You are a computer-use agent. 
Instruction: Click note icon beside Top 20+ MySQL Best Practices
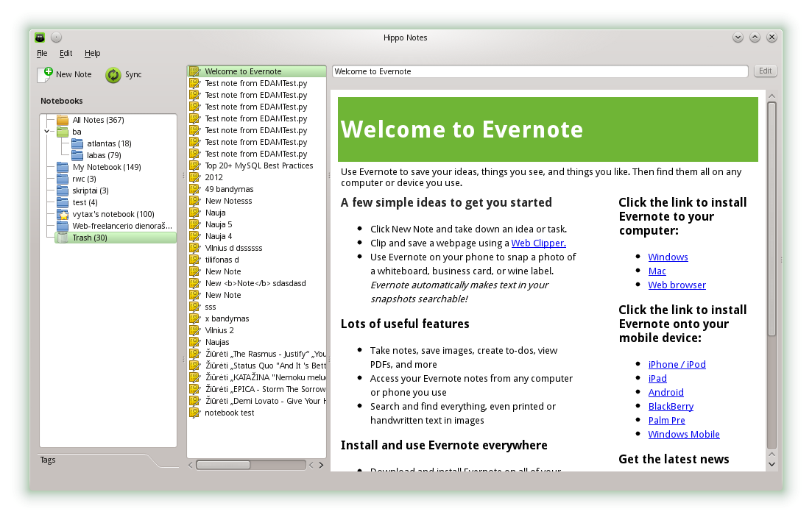click(x=194, y=165)
